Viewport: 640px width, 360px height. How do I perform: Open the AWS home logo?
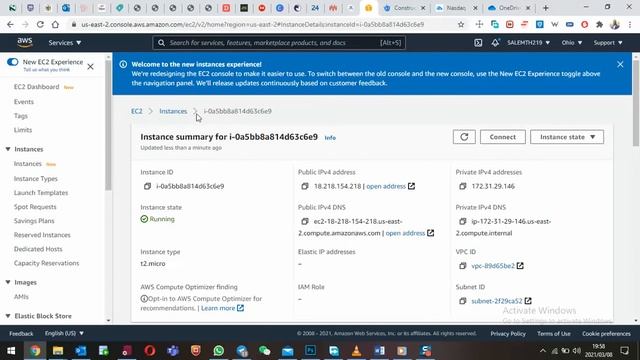click(x=25, y=42)
